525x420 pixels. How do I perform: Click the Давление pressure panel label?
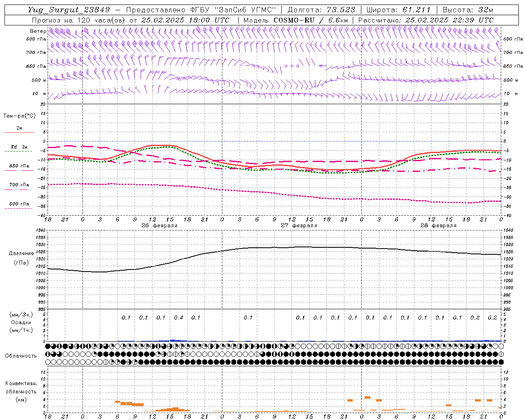point(21,253)
